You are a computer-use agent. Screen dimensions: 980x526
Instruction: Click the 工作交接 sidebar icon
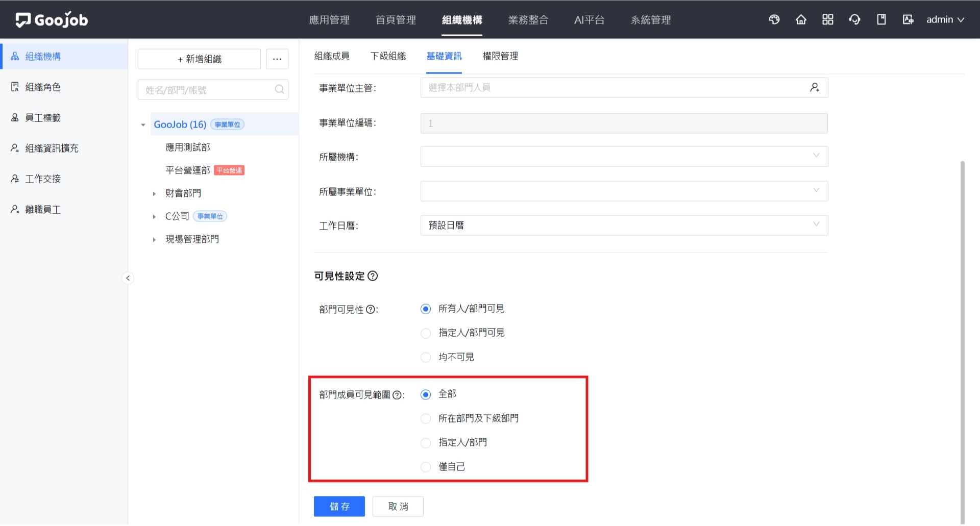[x=15, y=179]
